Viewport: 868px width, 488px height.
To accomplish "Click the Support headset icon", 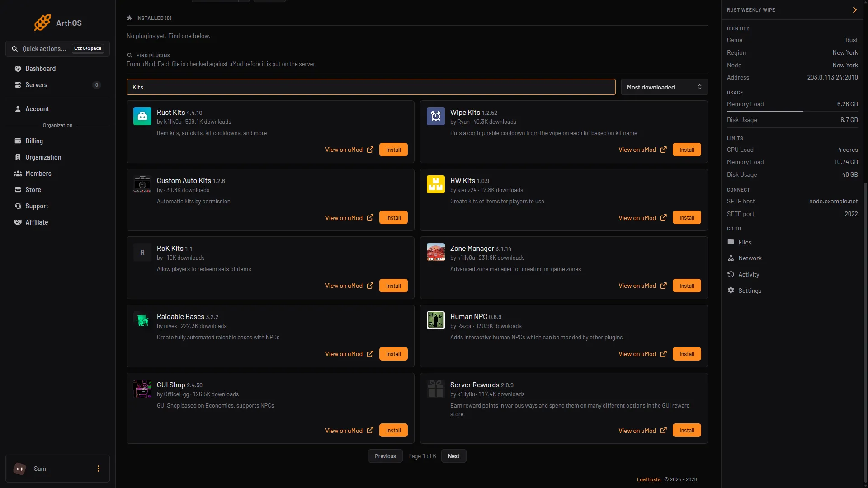I will pyautogui.click(x=18, y=206).
